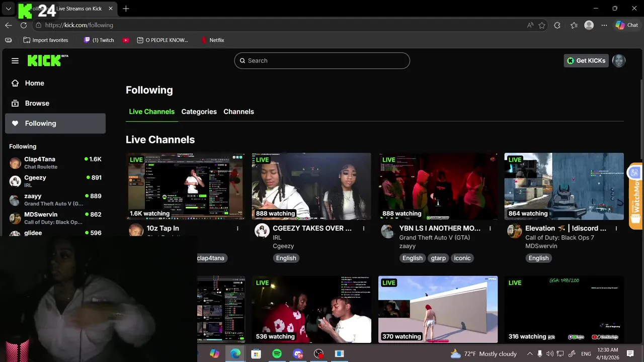The image size is (644, 362).
Task: Open browser extensions puzzle icon
Action: pyautogui.click(x=557, y=25)
